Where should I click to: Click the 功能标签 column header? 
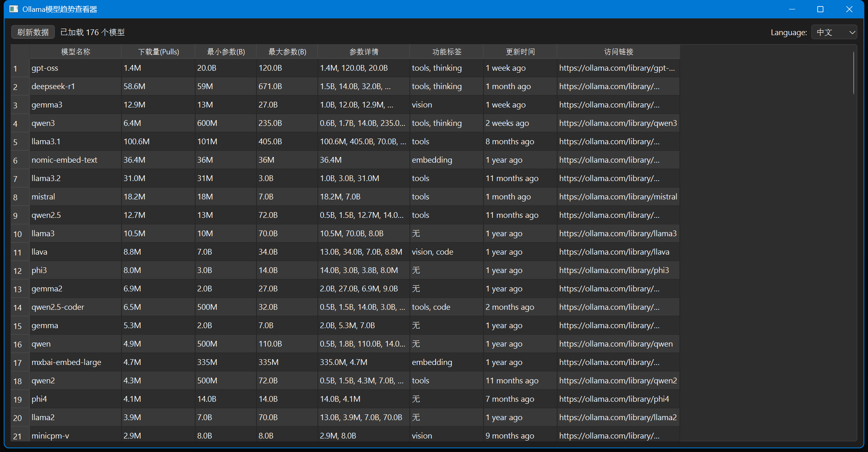(x=447, y=52)
